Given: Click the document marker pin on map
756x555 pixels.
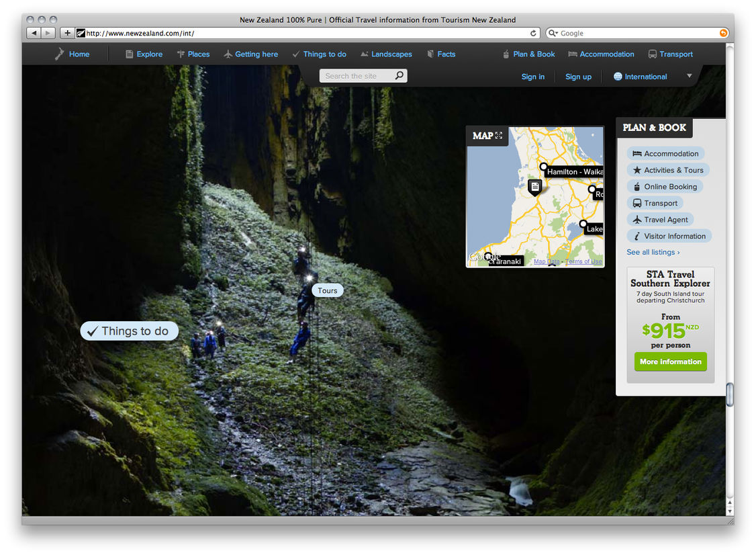Looking at the screenshot, I should (x=534, y=187).
